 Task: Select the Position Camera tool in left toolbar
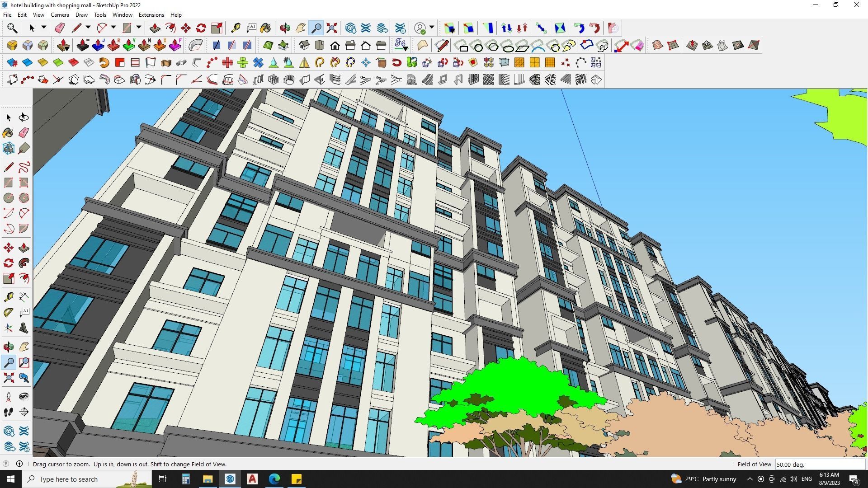[9, 397]
